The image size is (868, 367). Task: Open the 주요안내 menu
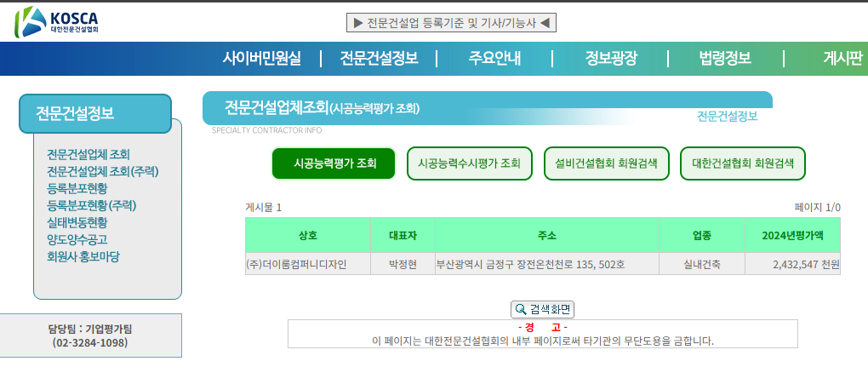pos(494,58)
